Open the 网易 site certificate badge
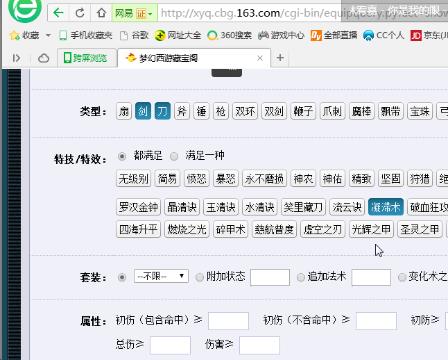Screen dimensions: 448x360 click(x=134, y=13)
